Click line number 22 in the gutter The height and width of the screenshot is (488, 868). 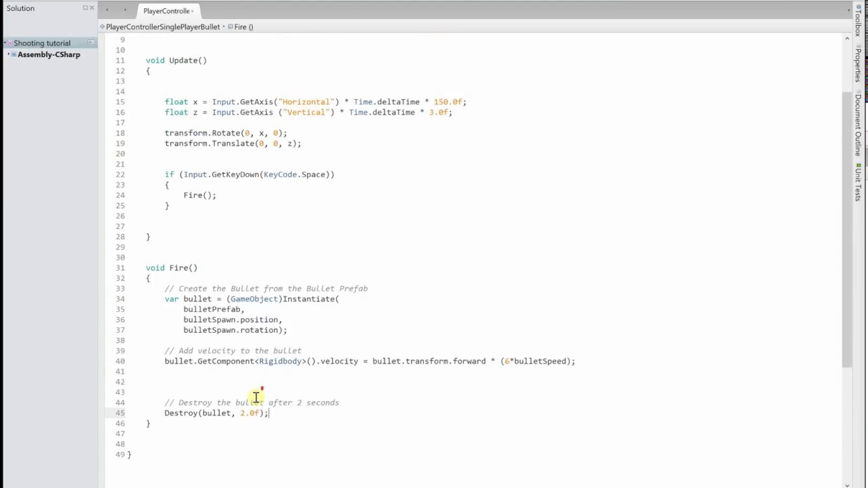(x=120, y=174)
